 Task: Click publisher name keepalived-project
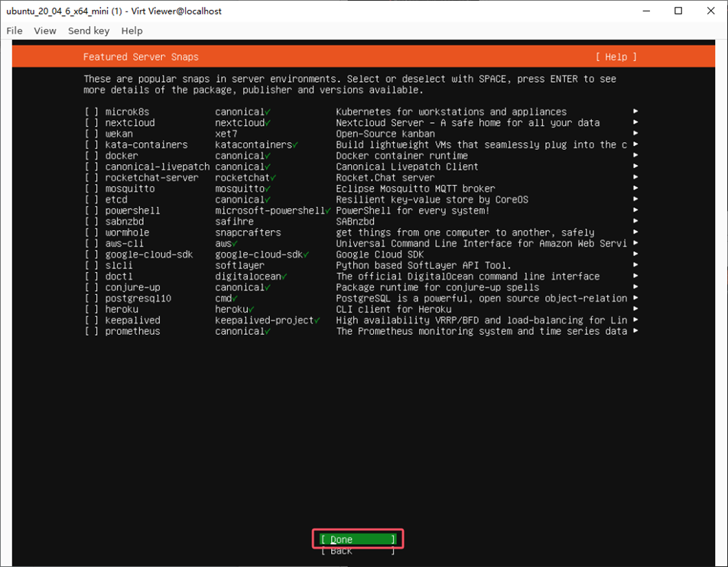(x=264, y=321)
